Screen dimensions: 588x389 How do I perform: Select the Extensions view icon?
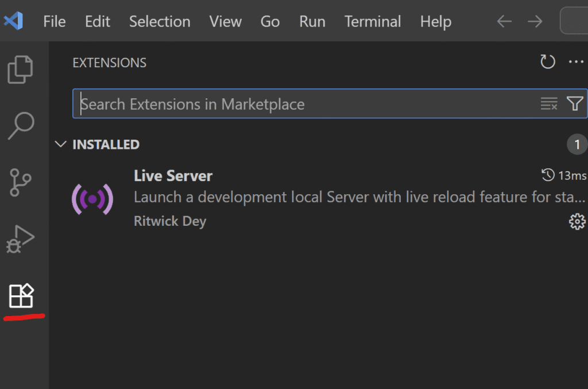tap(21, 295)
